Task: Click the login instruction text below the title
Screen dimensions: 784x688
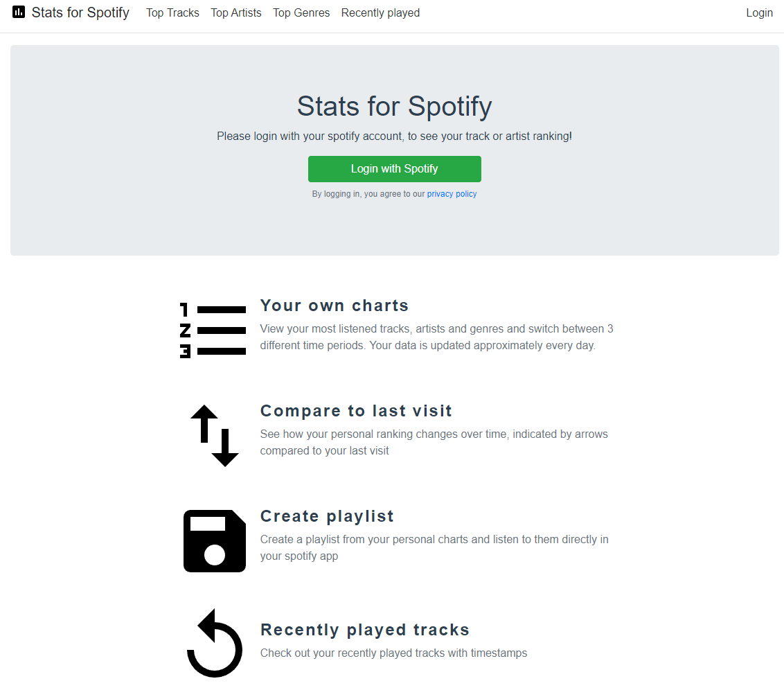Action: (393, 136)
